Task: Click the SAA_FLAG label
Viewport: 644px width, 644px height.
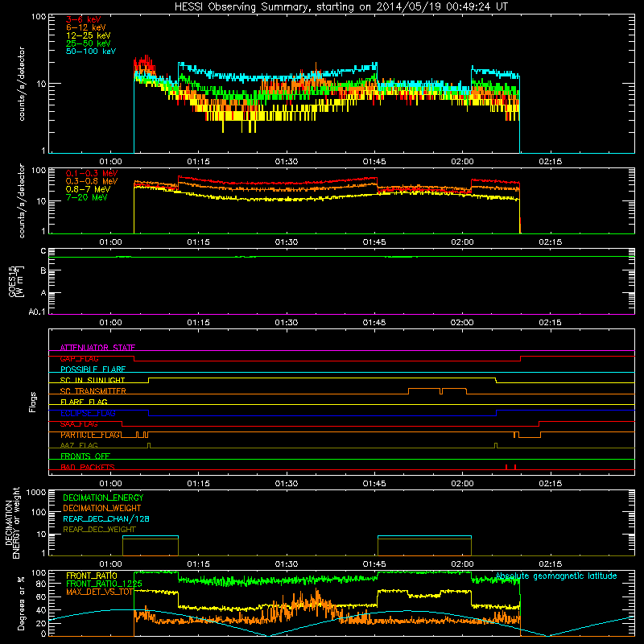Action: point(79,424)
